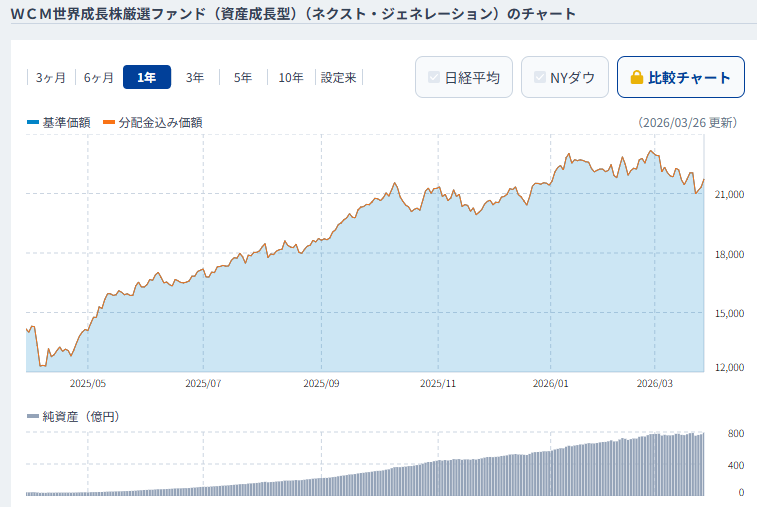This screenshot has height=507, width=757.
Task: Toggle the 日経平均 checkbox
Action: [434, 77]
